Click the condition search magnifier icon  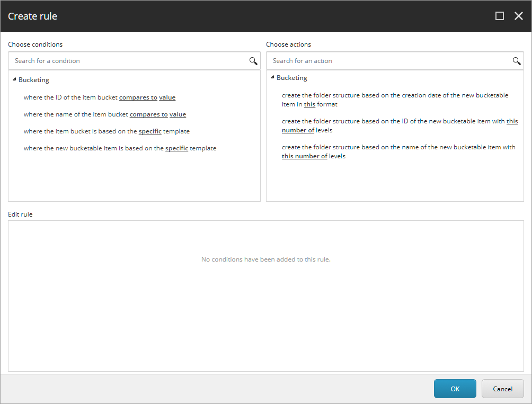[x=253, y=60]
